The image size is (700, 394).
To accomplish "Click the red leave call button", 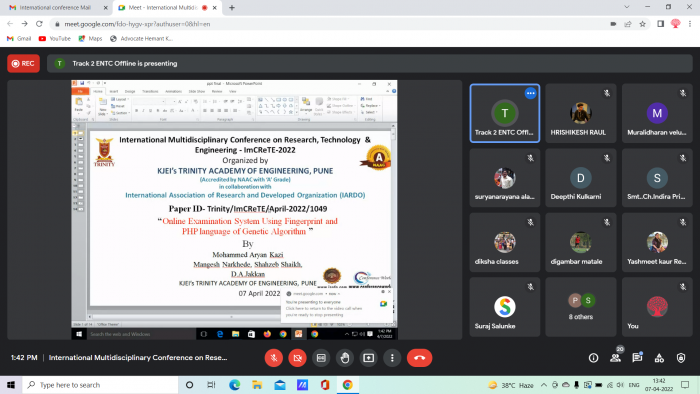I will 419,358.
